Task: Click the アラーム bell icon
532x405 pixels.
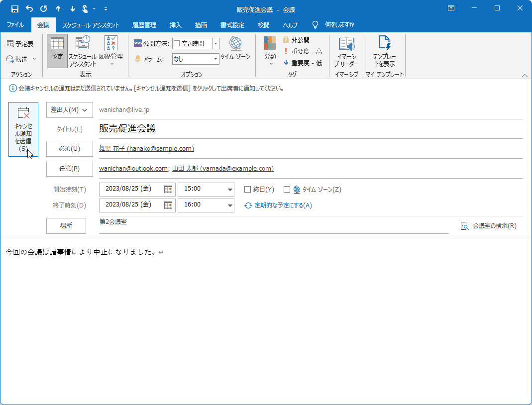Action: coord(137,59)
